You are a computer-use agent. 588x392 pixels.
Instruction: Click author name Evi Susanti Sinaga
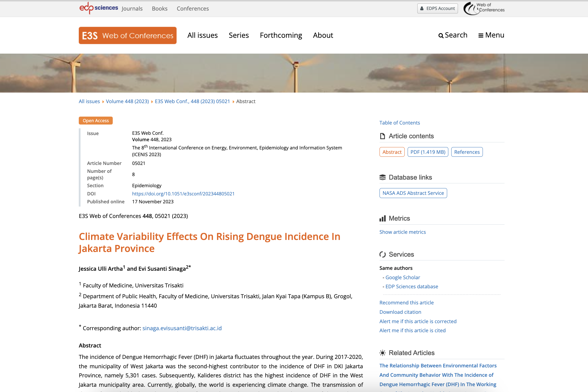[x=162, y=269]
